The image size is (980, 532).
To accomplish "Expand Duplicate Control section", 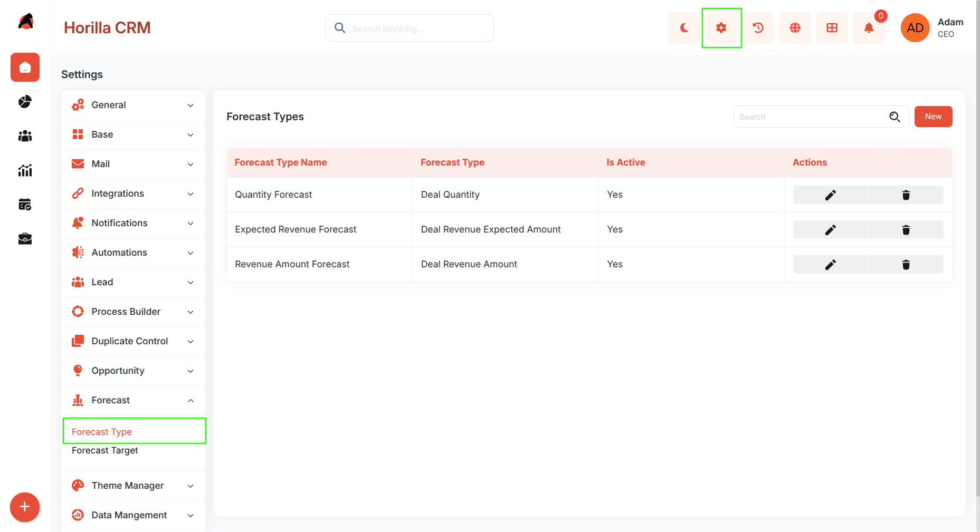I will pyautogui.click(x=133, y=341).
